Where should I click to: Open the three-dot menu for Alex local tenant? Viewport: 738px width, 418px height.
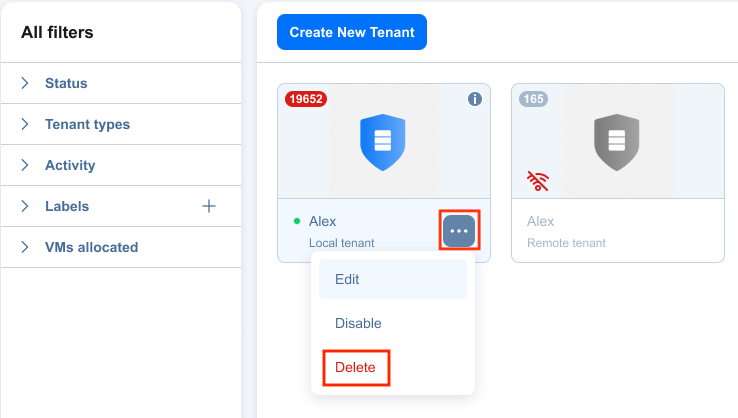pos(459,230)
